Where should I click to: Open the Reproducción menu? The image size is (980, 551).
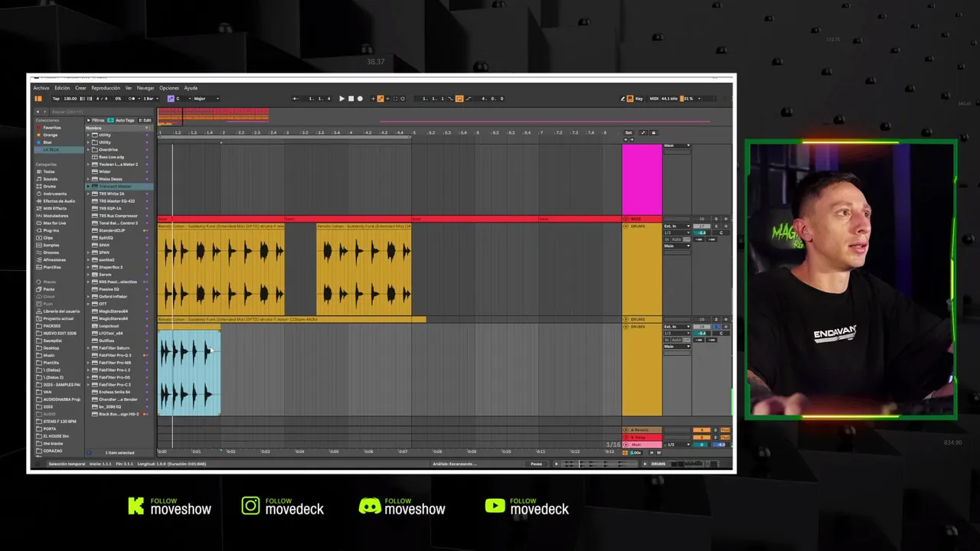106,88
